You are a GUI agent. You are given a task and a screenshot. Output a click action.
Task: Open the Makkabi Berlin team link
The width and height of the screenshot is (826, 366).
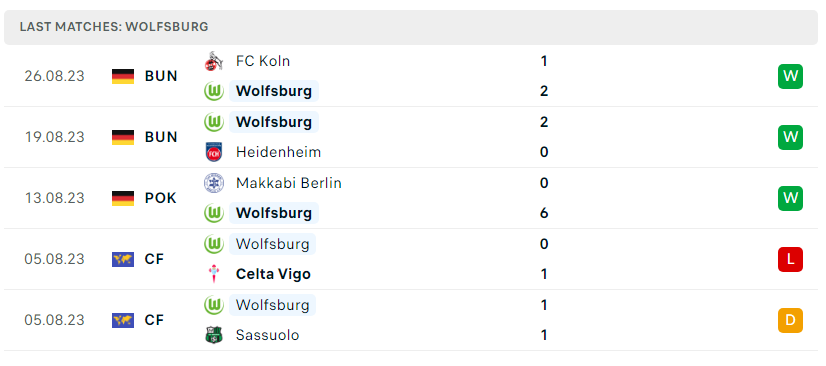point(289,183)
